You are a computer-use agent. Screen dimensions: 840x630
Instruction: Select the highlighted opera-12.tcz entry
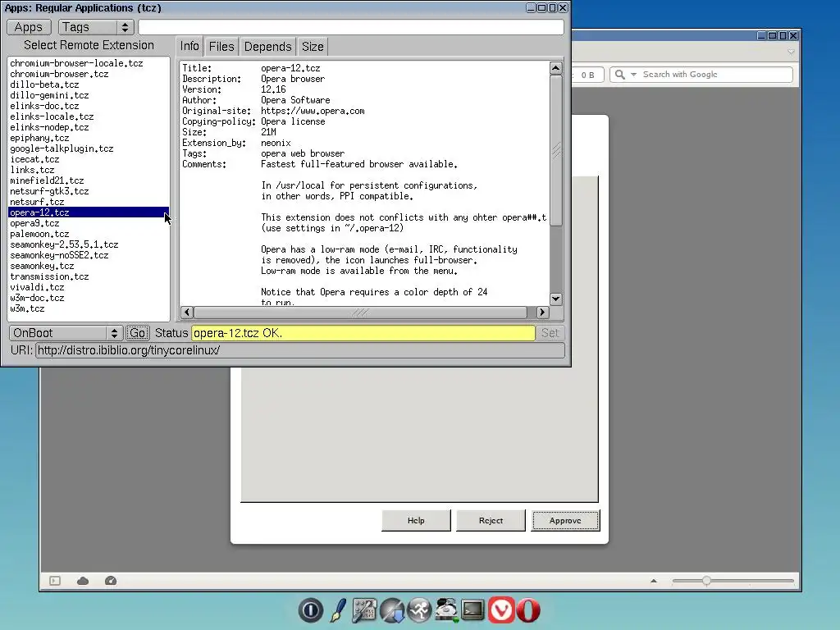89,212
